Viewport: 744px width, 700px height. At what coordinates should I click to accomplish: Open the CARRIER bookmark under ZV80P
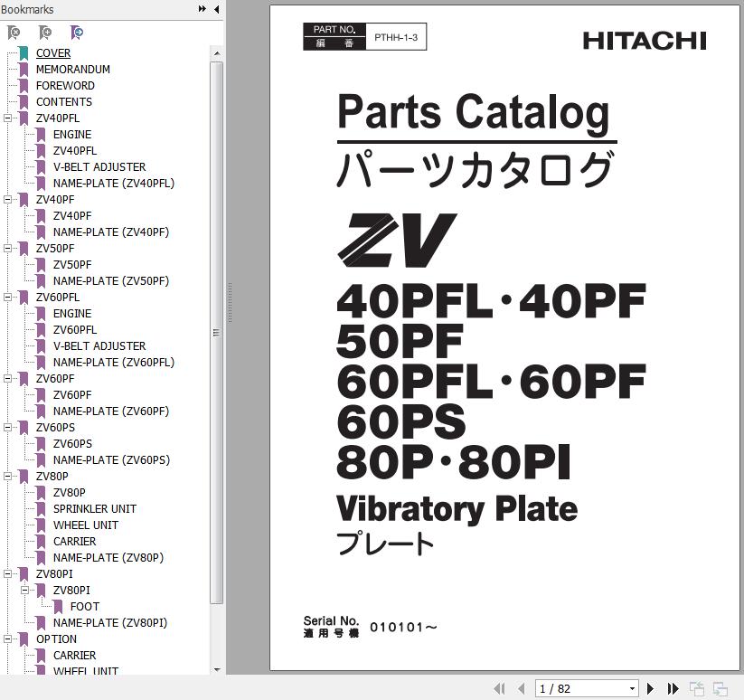point(74,541)
